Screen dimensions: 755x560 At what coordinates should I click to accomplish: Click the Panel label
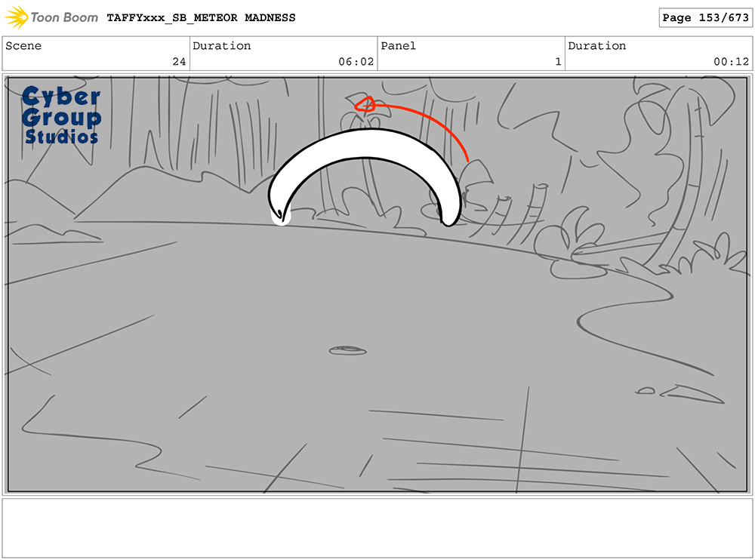coord(398,46)
